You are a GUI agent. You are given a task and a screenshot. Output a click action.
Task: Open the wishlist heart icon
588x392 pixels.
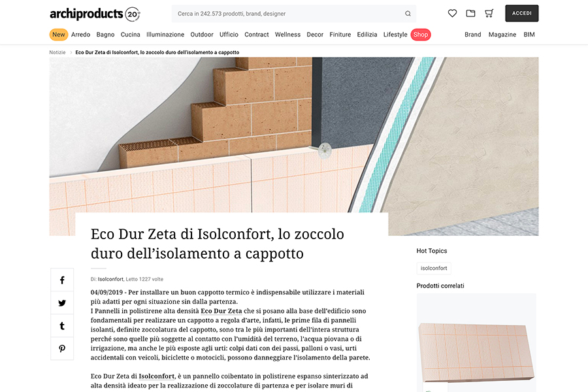[x=452, y=12]
